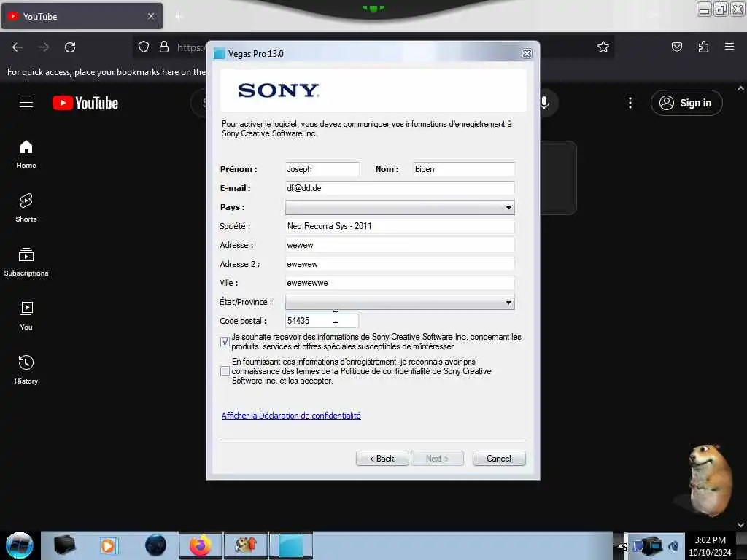Click the character image taskbar icon

click(245, 545)
